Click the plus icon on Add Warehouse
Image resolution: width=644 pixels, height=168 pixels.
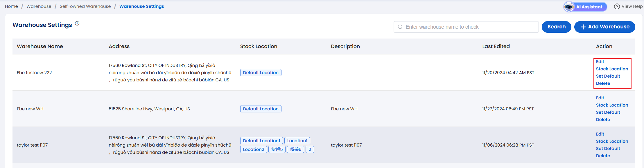click(583, 27)
